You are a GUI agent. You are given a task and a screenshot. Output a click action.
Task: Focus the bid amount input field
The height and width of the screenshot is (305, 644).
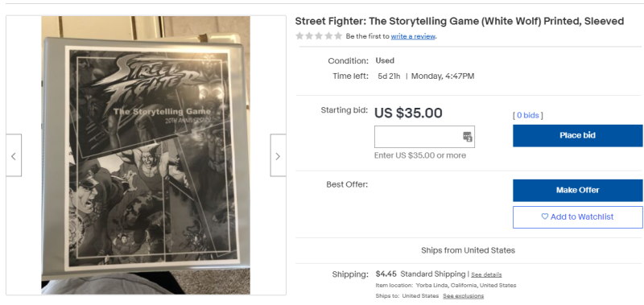[x=424, y=137]
